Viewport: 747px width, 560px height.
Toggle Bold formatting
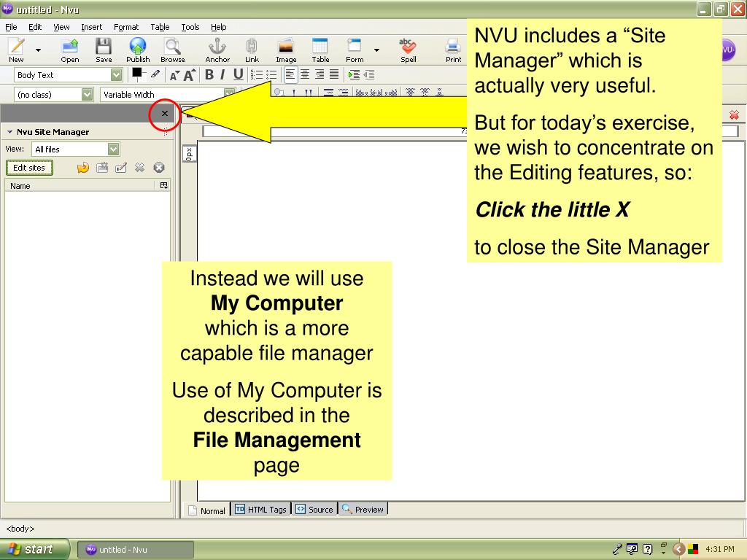point(209,75)
